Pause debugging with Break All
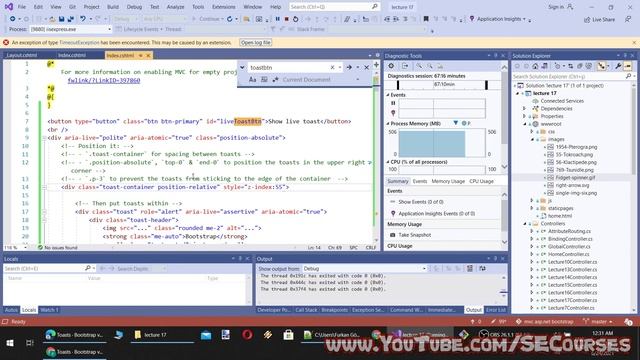The height and width of the screenshot is (360, 640). 278,19
